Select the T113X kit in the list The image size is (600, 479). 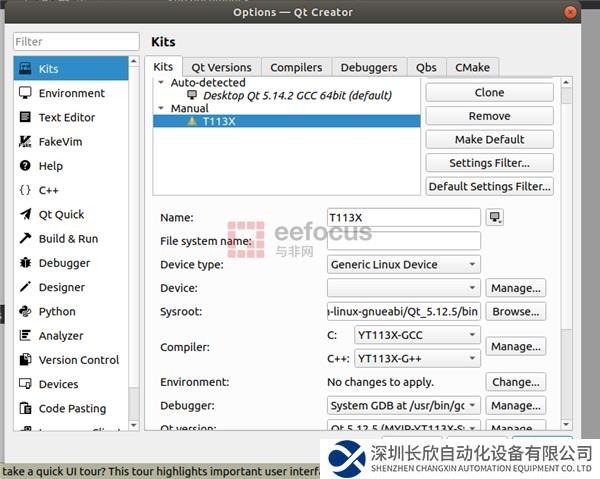coord(218,121)
